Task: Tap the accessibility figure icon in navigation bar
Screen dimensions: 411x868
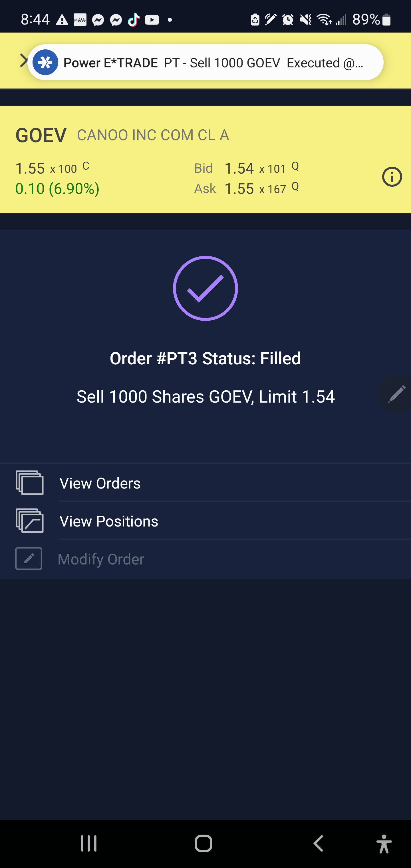Action: tap(384, 844)
